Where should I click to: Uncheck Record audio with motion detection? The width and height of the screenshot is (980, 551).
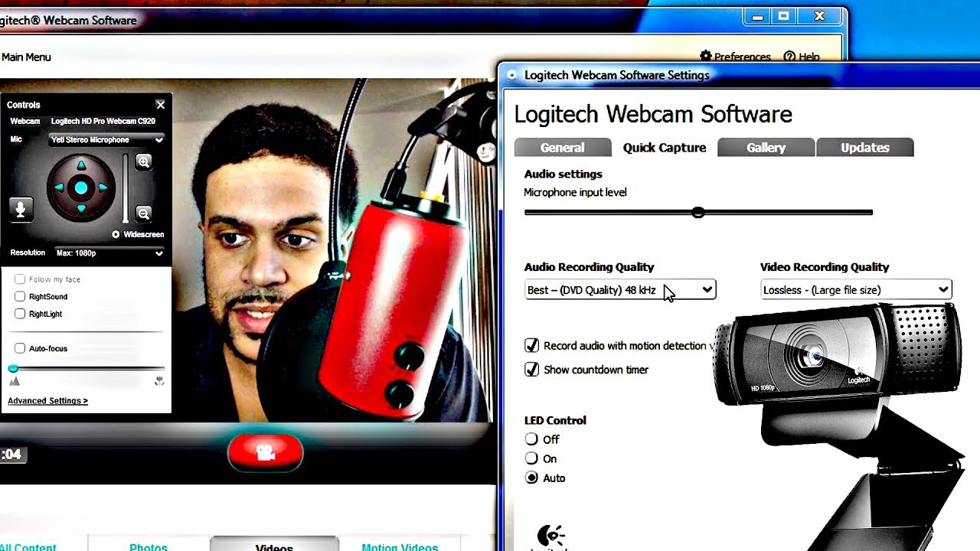click(x=531, y=346)
